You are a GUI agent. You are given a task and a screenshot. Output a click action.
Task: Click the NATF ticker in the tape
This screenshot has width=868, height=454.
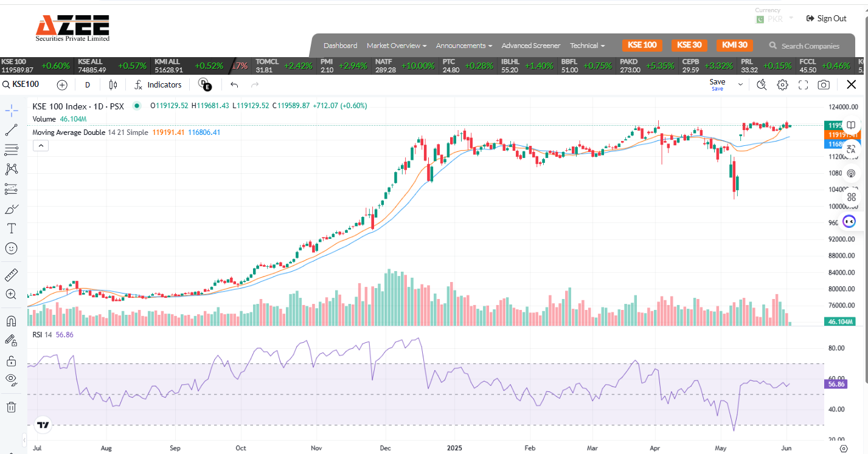point(404,66)
